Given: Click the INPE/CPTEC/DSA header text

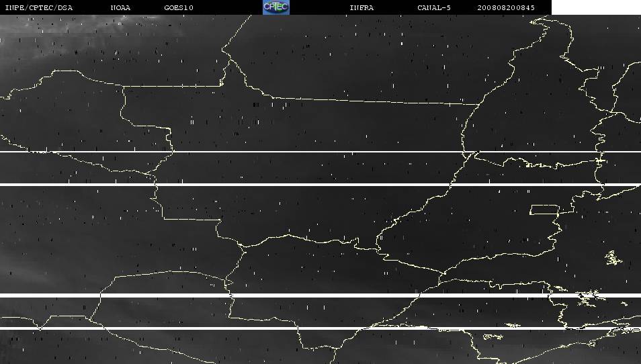Looking at the screenshot, I should (38, 8).
